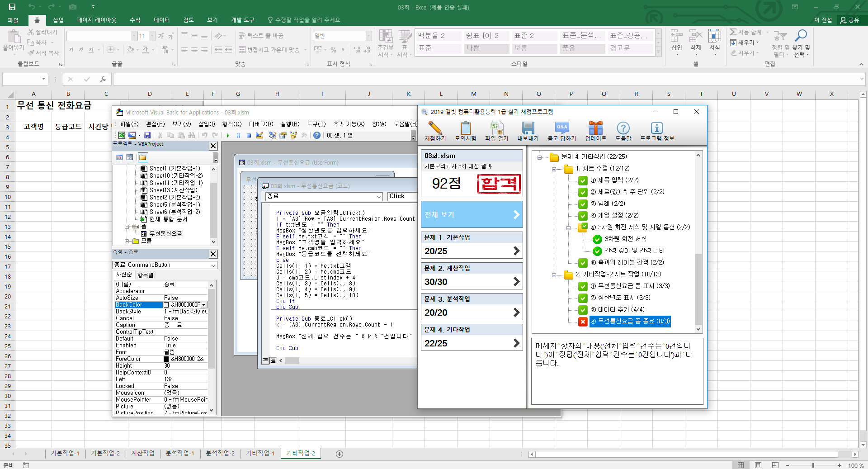Switch to the 항목별 properties tab
The width and height of the screenshot is (868, 469).
coord(145,275)
